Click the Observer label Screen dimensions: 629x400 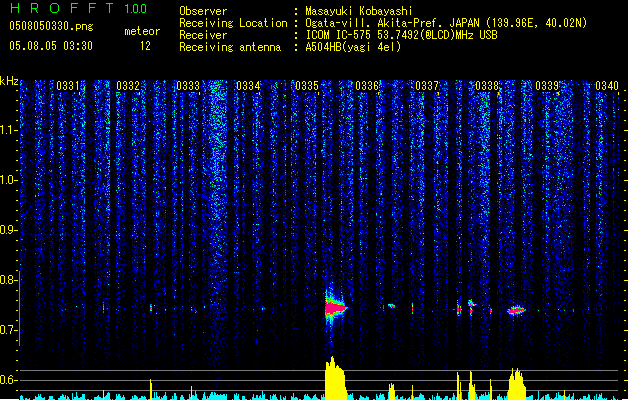pos(203,11)
